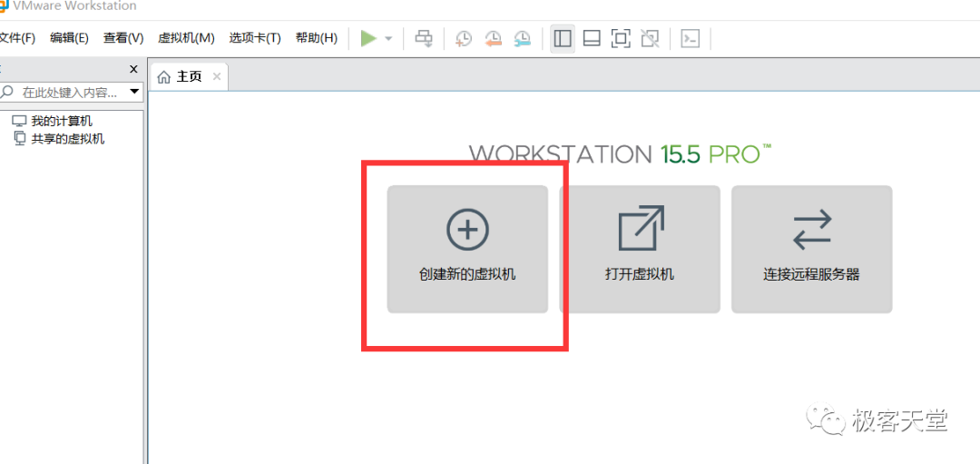Click the 连接远程服务器 button
Screen dimensions: 980x464
tap(812, 249)
